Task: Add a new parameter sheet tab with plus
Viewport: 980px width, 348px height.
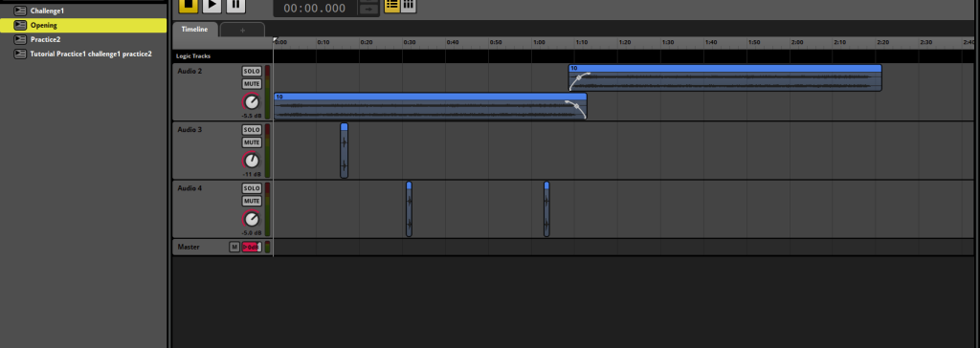Action: [x=242, y=30]
